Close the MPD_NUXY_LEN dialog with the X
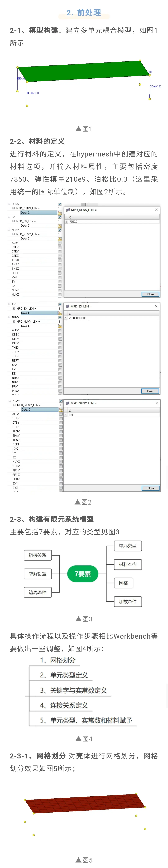The width and height of the screenshot is (168, 868). coord(156,403)
